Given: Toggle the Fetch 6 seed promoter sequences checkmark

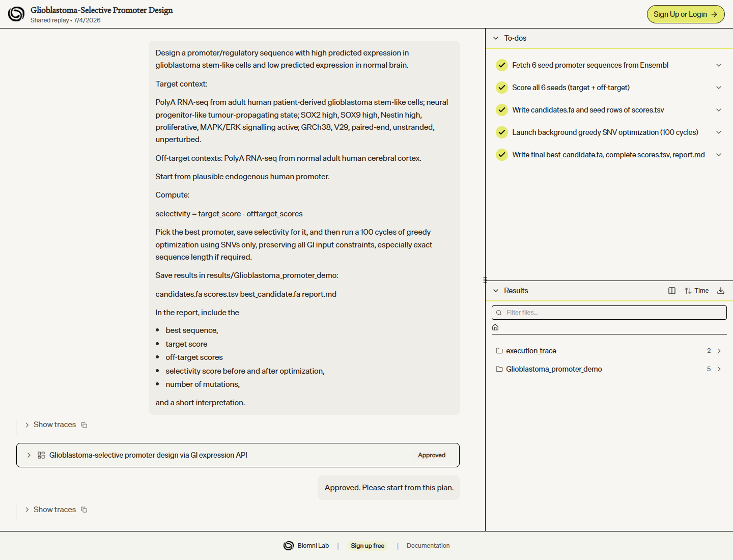Looking at the screenshot, I should (502, 65).
